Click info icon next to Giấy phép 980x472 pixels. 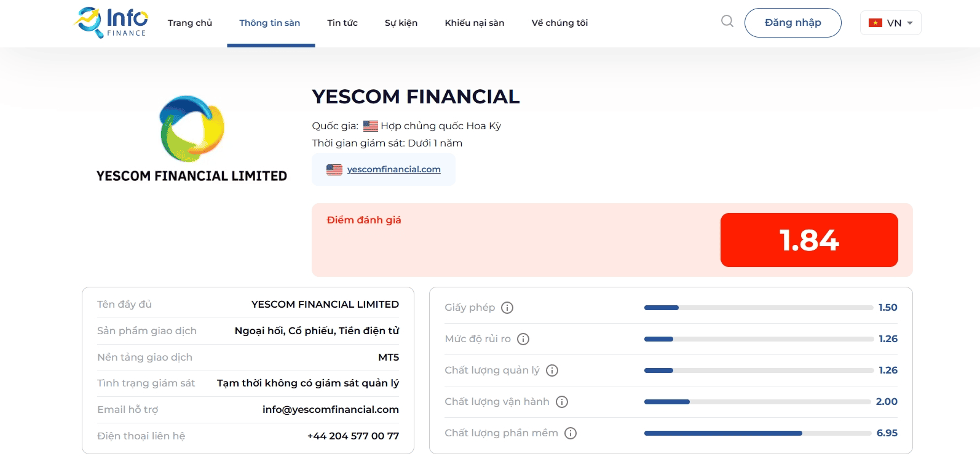point(507,308)
